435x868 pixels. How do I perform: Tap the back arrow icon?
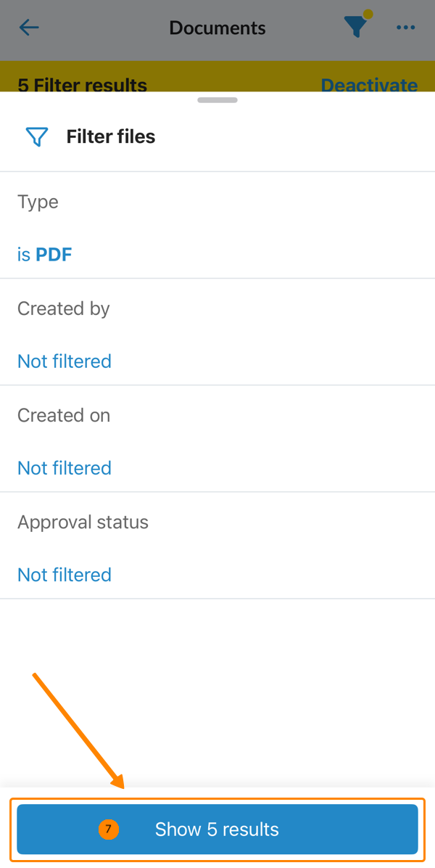29,28
